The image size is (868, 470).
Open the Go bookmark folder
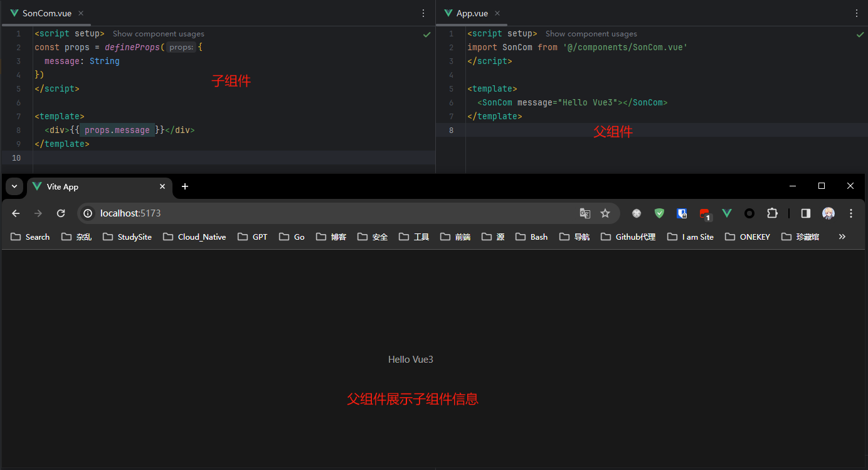(x=292, y=237)
